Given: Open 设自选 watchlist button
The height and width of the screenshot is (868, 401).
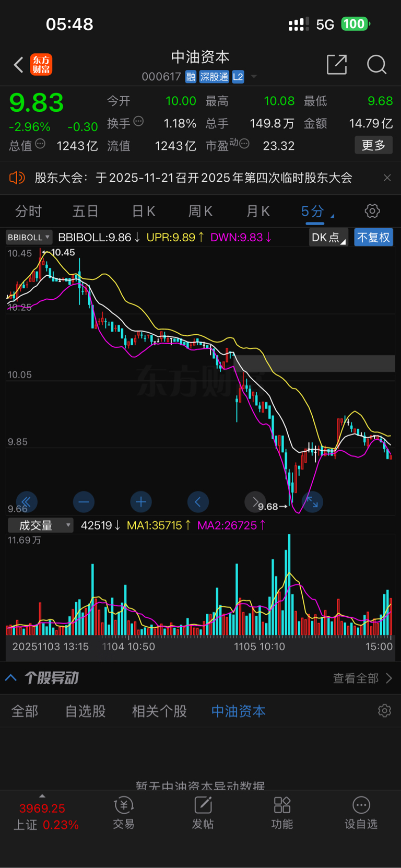Looking at the screenshot, I should (361, 813).
